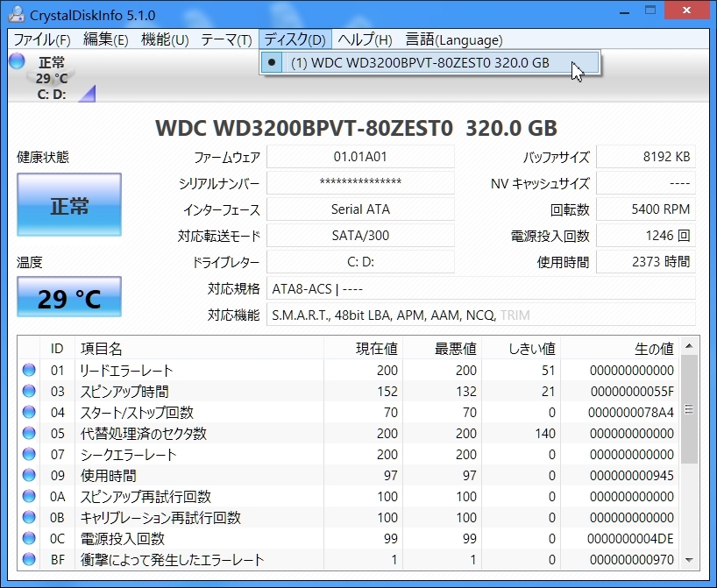
Task: Click the status orb for 電源投入回数 row
Action: [29, 539]
